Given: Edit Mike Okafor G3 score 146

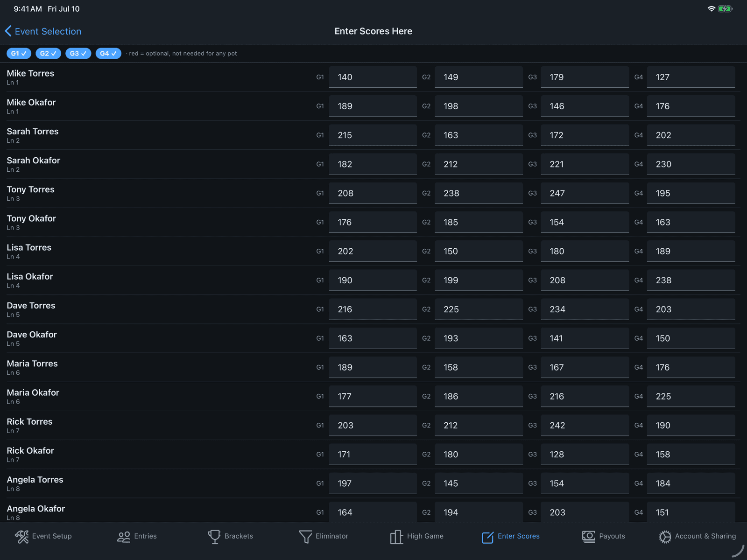Looking at the screenshot, I should [x=585, y=106].
